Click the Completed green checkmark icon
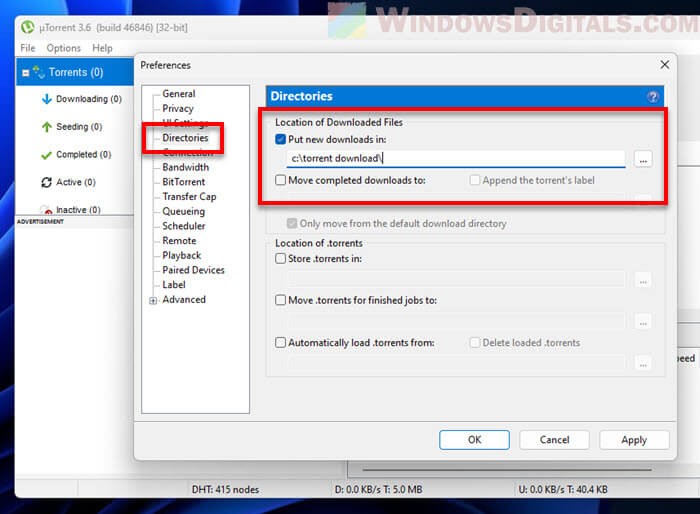The height and width of the screenshot is (514, 700). click(46, 155)
